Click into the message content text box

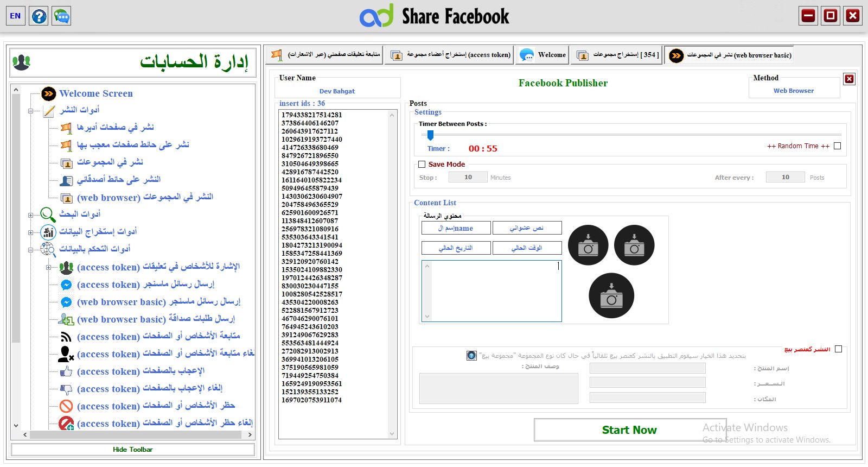click(x=492, y=291)
